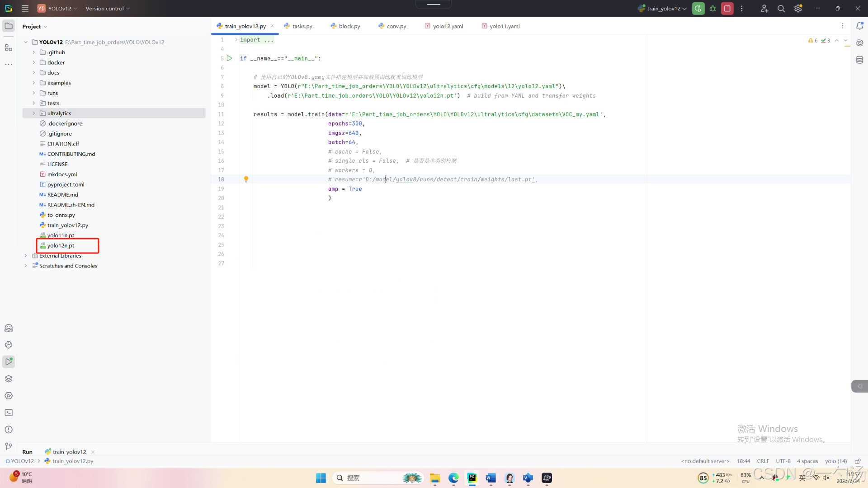Expand the ultralytics folder
The image size is (868, 488).
coord(34,113)
